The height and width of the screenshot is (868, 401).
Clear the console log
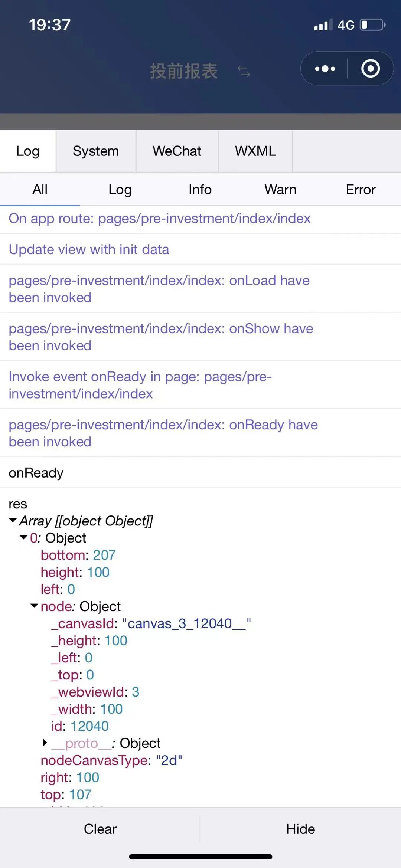(100, 829)
